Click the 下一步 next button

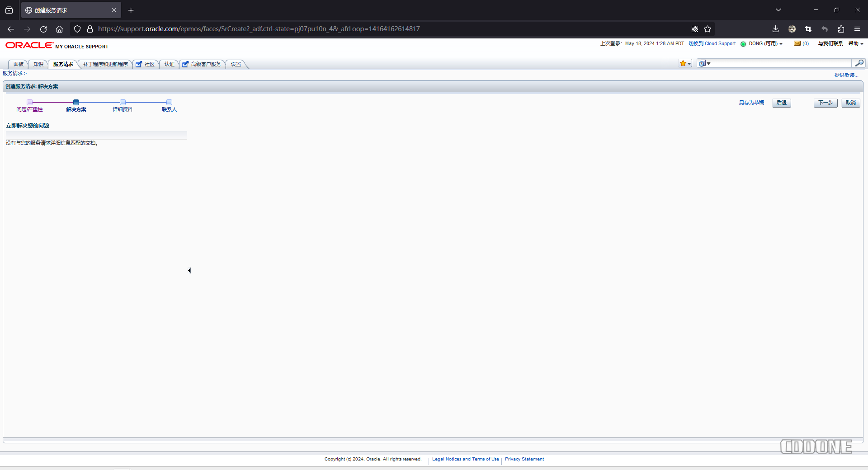(826, 103)
